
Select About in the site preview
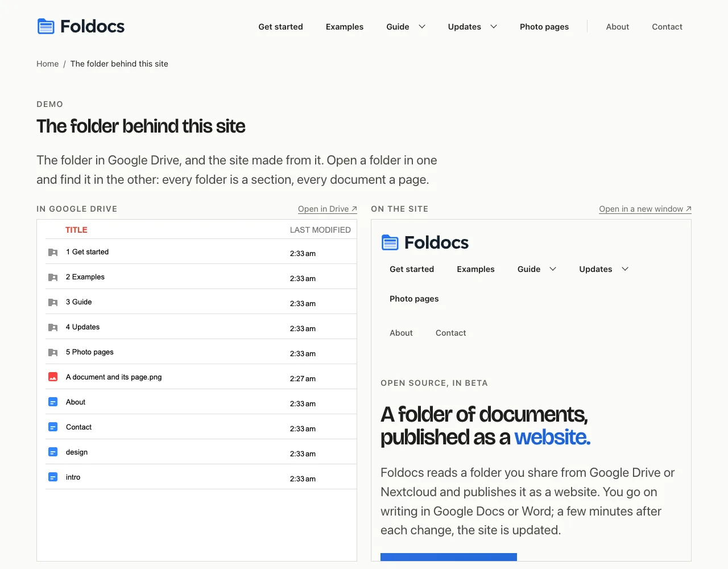pos(401,333)
